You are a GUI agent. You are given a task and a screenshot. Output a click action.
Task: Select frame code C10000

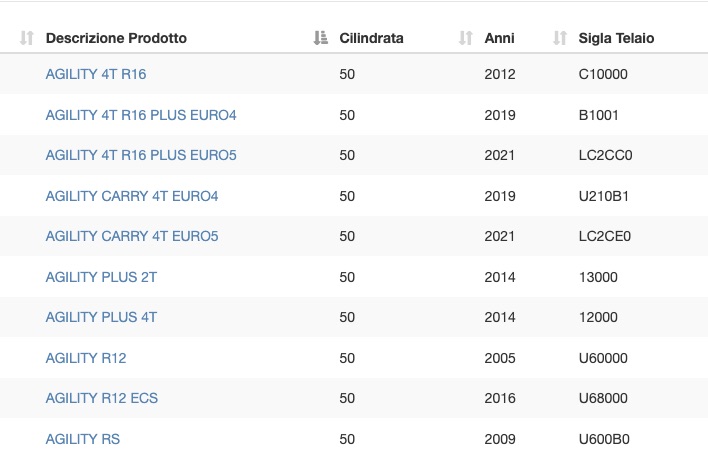click(603, 74)
